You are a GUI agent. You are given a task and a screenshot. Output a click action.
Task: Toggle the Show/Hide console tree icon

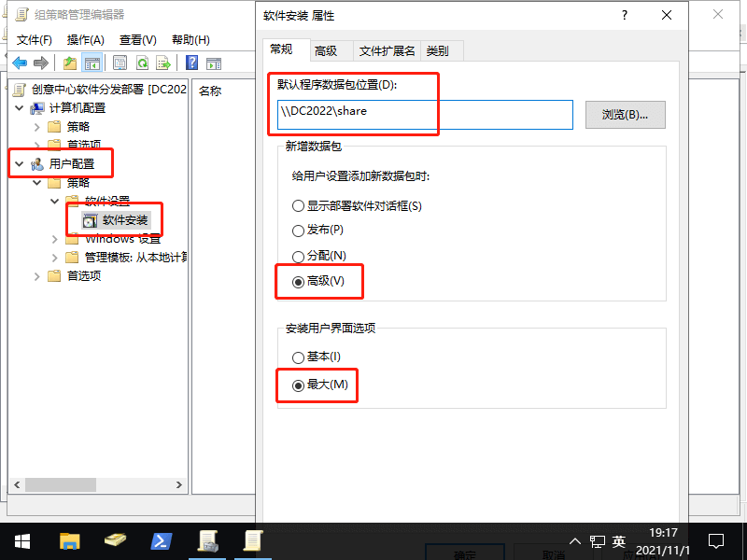92,63
